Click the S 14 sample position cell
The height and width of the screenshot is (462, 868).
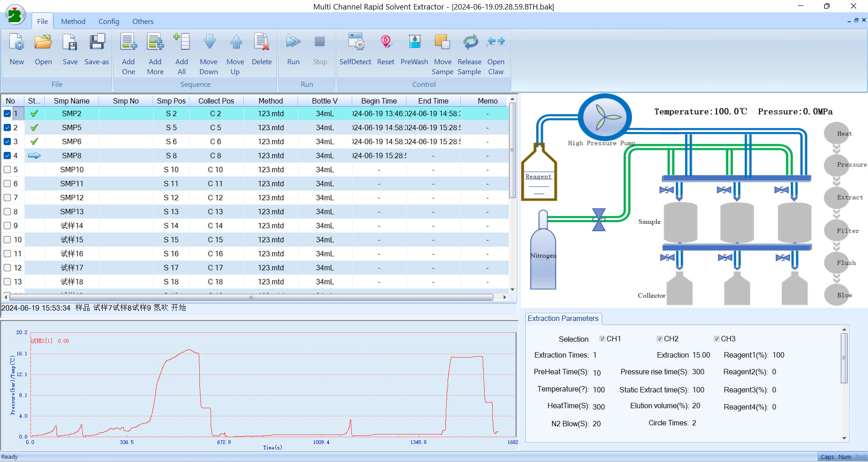tap(171, 226)
